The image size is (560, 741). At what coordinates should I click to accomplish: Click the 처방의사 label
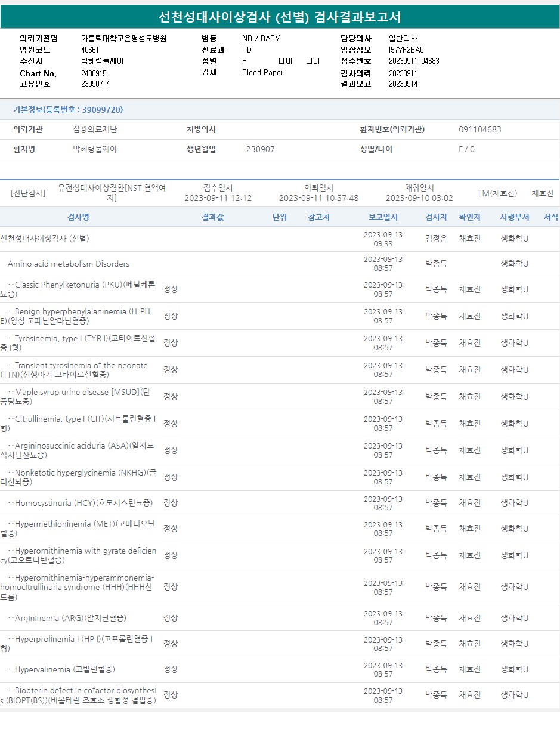[201, 129]
